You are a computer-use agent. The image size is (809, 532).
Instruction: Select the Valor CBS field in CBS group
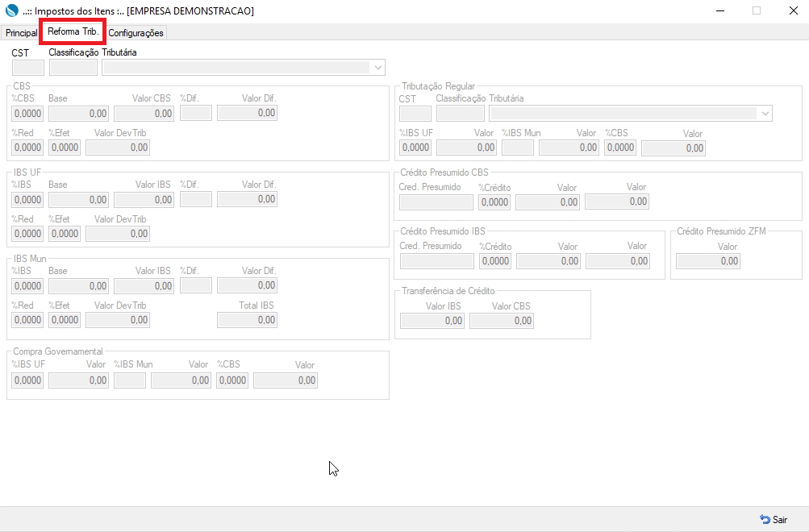point(144,114)
